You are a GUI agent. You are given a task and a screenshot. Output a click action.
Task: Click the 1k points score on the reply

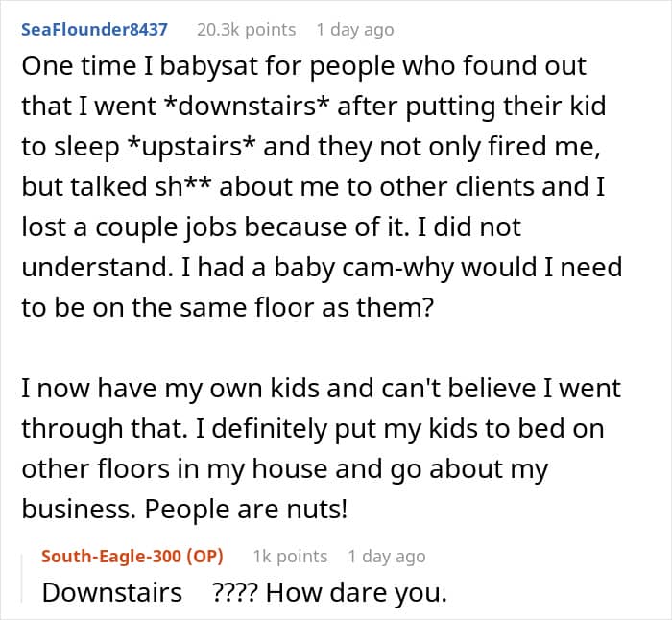click(290, 556)
